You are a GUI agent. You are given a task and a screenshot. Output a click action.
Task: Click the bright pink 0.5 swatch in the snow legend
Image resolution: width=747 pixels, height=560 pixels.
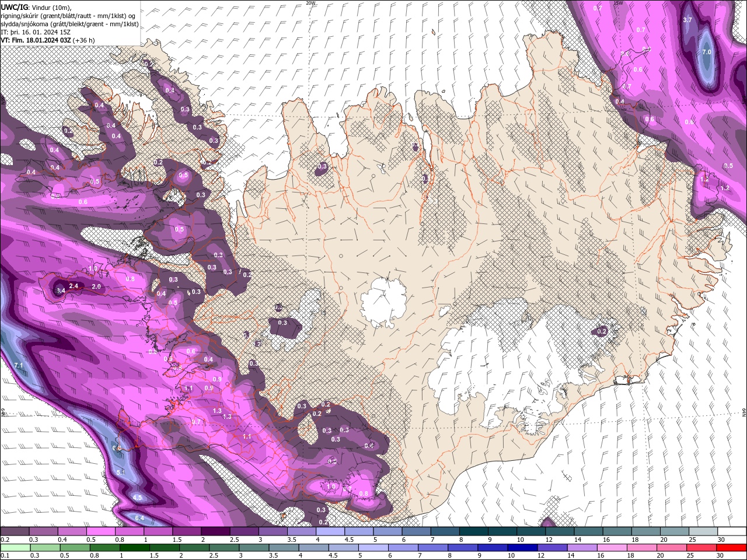click(x=100, y=531)
